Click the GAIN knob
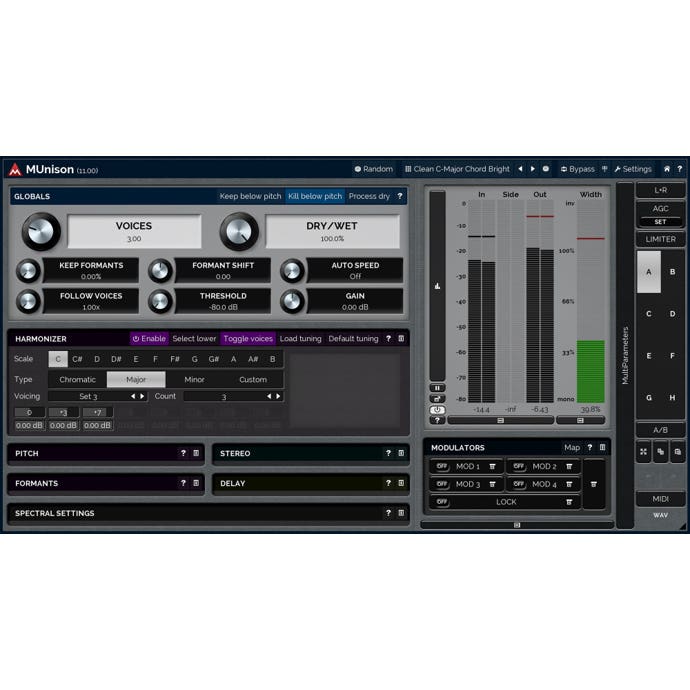Image resolution: width=690 pixels, height=690 pixels. [x=292, y=301]
